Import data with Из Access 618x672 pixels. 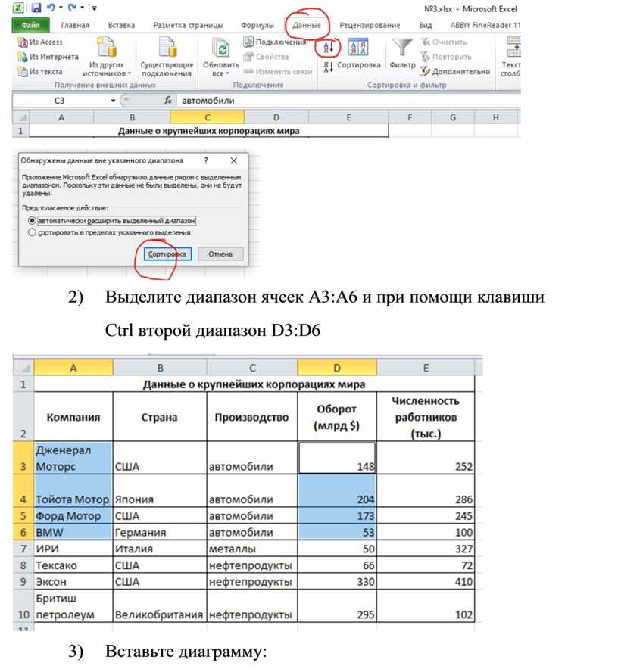pos(40,42)
